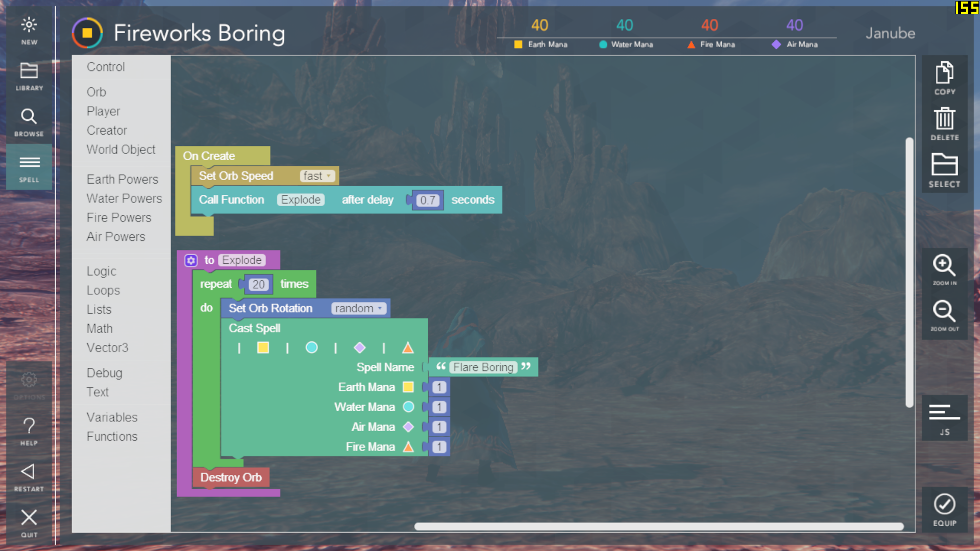Open the Explode function name dropdown
This screenshot has height=551, width=980.
[x=301, y=200]
